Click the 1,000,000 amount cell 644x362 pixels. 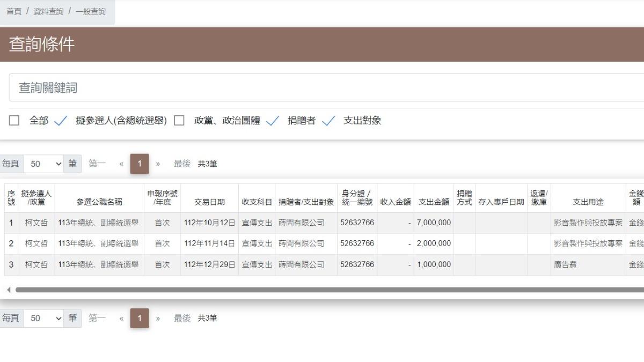[434, 265]
